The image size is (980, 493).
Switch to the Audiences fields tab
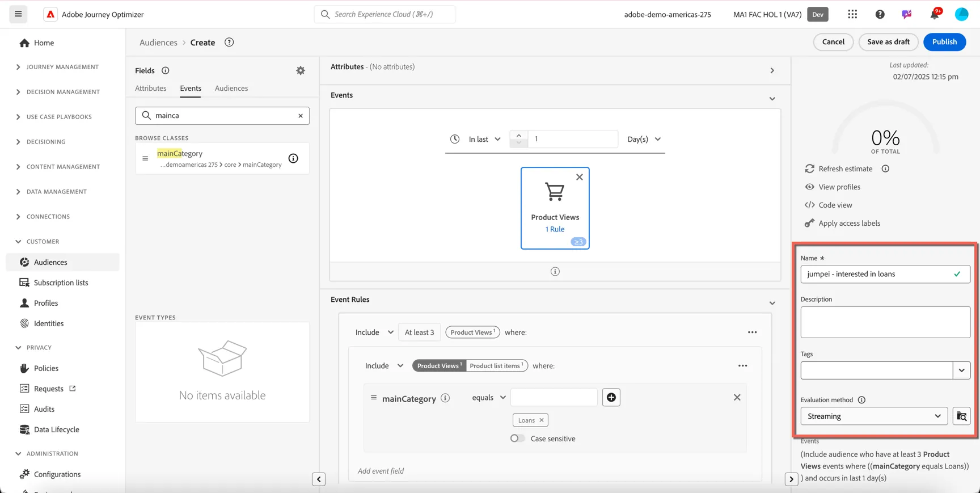tap(231, 89)
